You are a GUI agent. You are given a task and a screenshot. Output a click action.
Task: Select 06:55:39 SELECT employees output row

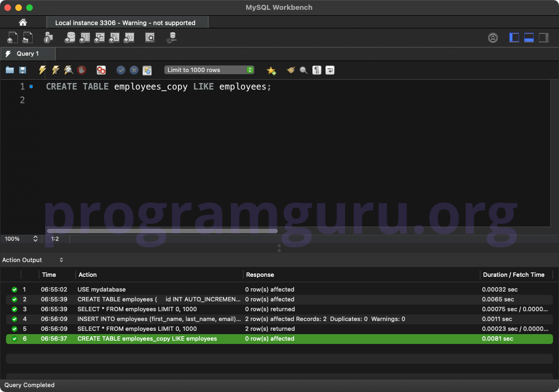279,309
